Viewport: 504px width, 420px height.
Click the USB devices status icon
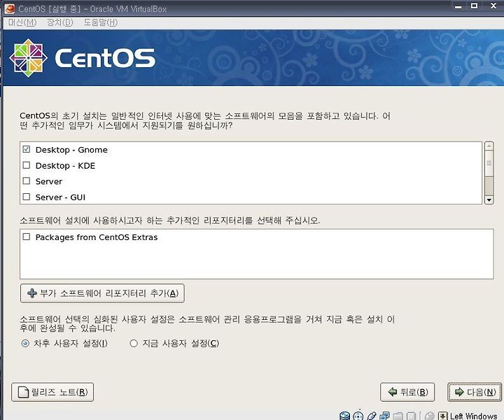(371, 416)
